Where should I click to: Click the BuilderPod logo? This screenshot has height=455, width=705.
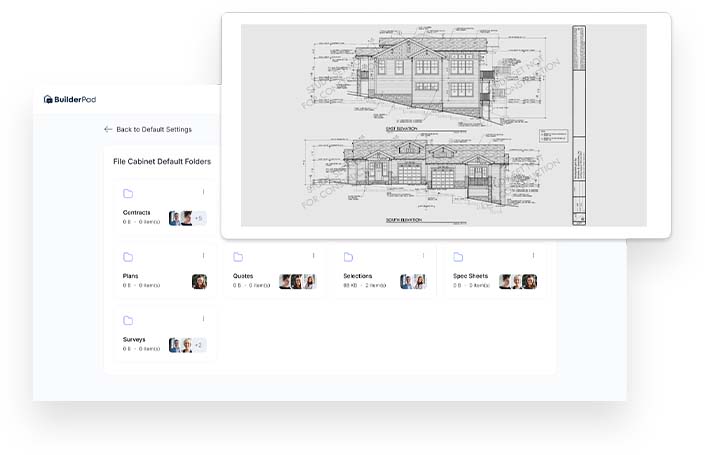[70, 99]
